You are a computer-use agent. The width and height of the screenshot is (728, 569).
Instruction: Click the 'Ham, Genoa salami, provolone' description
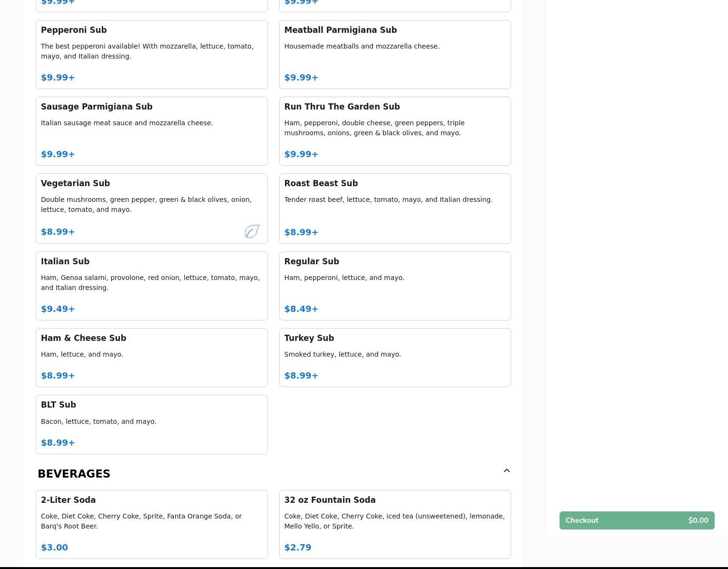click(150, 282)
